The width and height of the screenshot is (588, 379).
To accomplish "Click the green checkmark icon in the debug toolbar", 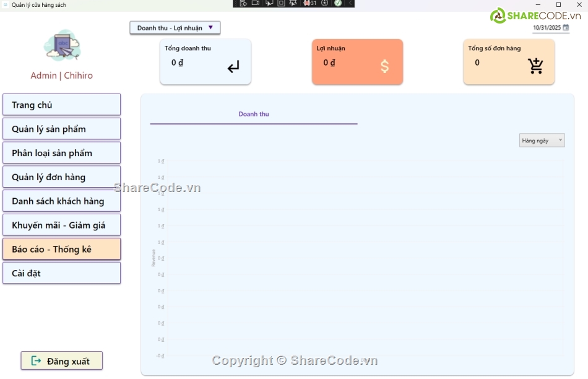I will (338, 3).
